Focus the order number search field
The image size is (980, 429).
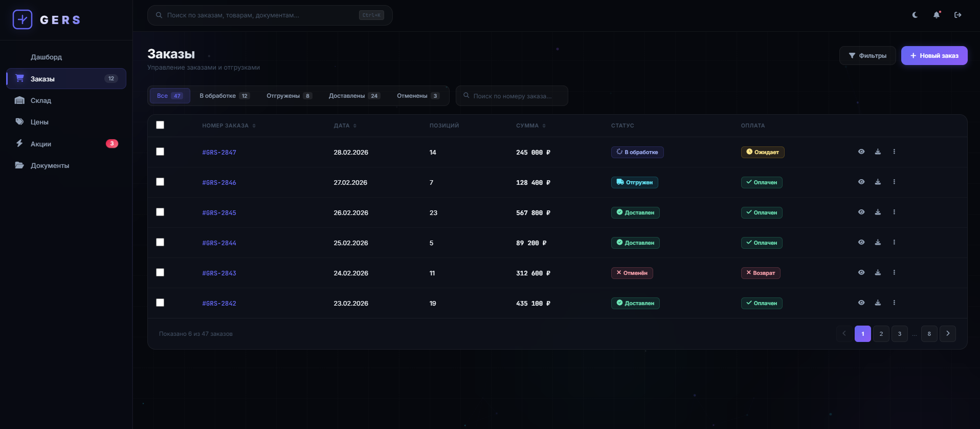512,96
